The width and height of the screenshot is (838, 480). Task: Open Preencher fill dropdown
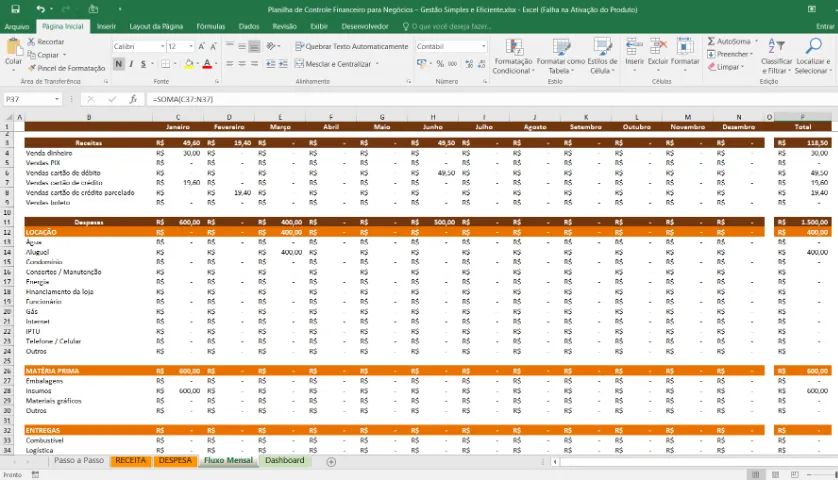point(730,54)
